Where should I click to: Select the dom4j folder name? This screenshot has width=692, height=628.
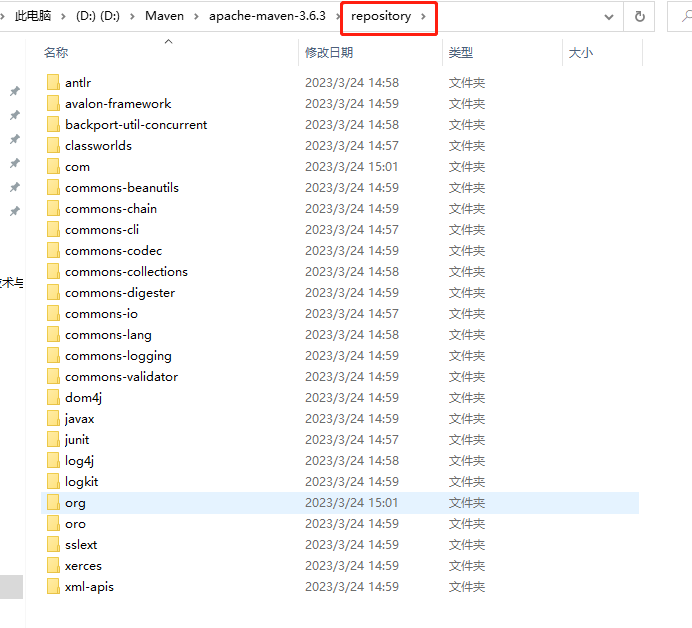(83, 398)
